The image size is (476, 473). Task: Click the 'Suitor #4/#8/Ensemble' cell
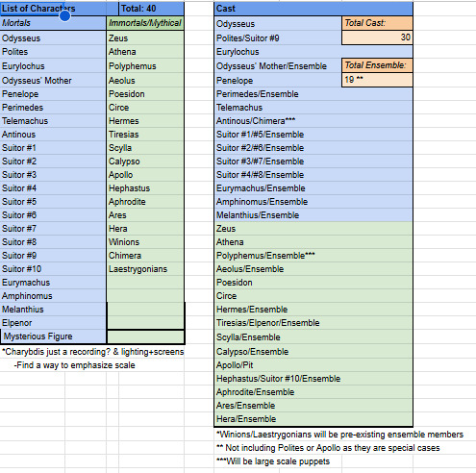pyautogui.click(x=313, y=175)
